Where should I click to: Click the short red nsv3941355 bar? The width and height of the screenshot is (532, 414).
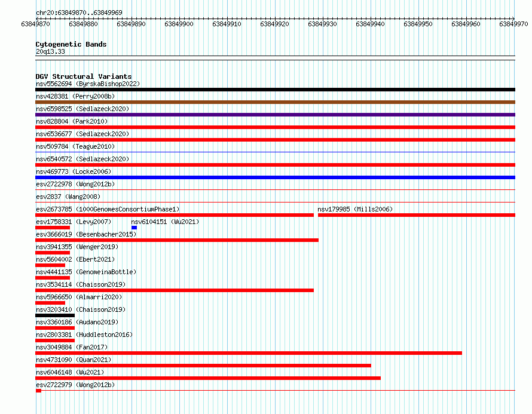pyautogui.click(x=53, y=253)
